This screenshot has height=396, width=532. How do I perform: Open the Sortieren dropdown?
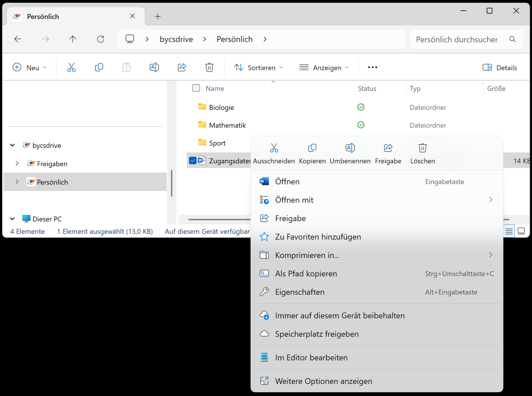[x=258, y=68]
